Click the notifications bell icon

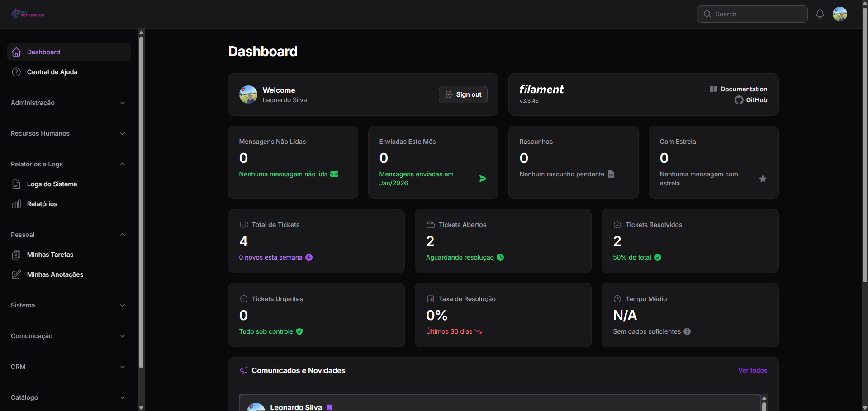point(820,14)
